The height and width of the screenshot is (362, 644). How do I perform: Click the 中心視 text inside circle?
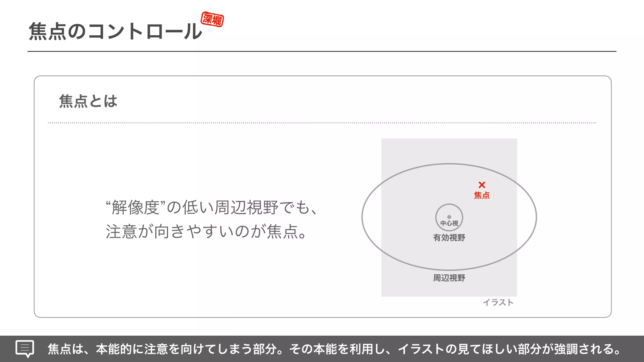(449, 223)
